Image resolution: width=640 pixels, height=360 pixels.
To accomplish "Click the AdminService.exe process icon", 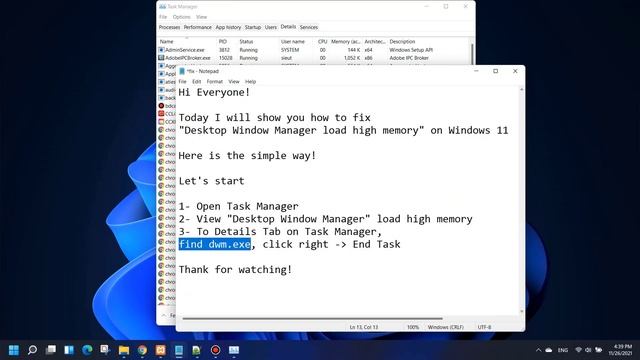I will 161,50.
